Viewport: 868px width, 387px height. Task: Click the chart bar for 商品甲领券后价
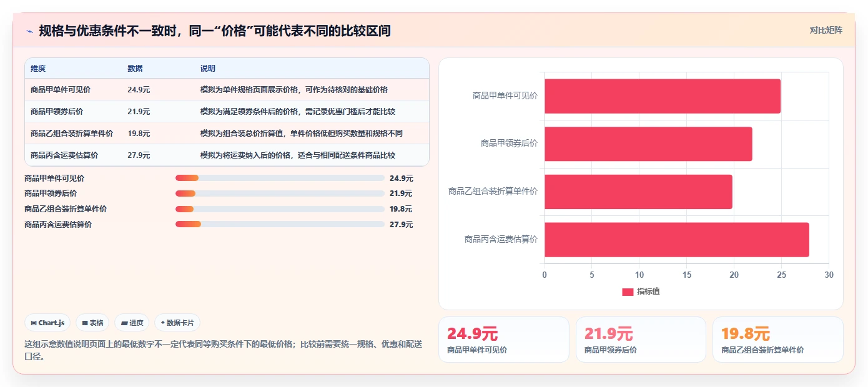[648, 144]
